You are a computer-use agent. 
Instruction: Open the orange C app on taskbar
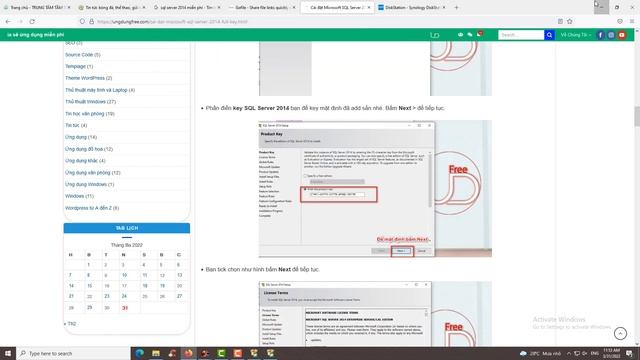[238, 353]
